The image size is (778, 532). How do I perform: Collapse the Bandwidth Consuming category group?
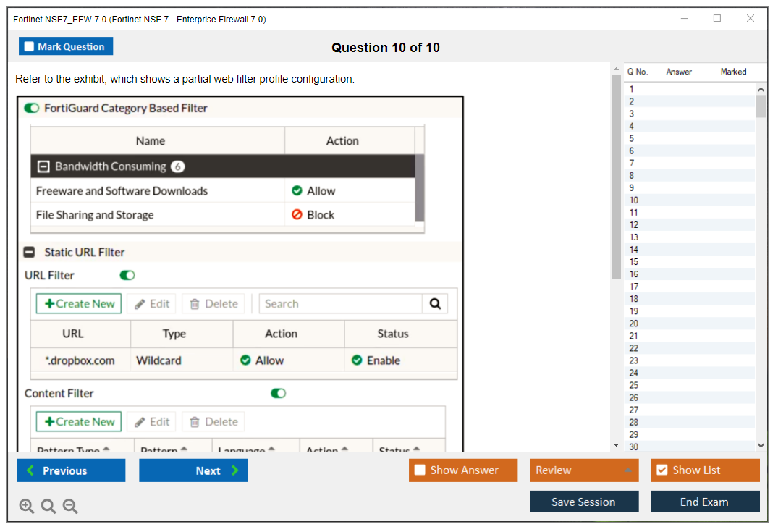tap(43, 166)
